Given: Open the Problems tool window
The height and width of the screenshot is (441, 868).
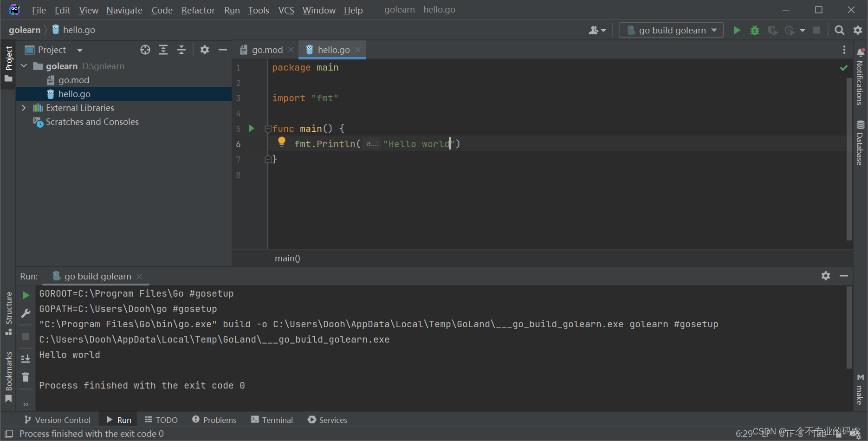Looking at the screenshot, I should coord(214,420).
